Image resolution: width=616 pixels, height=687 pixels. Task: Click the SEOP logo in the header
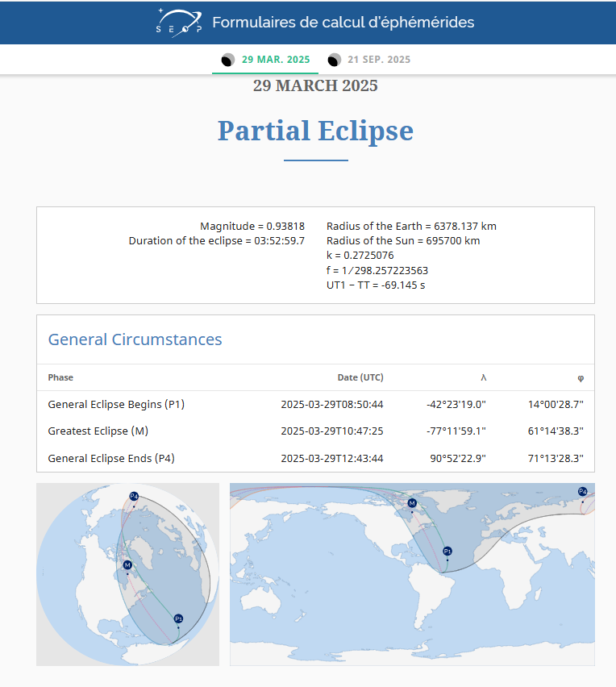pos(179,22)
